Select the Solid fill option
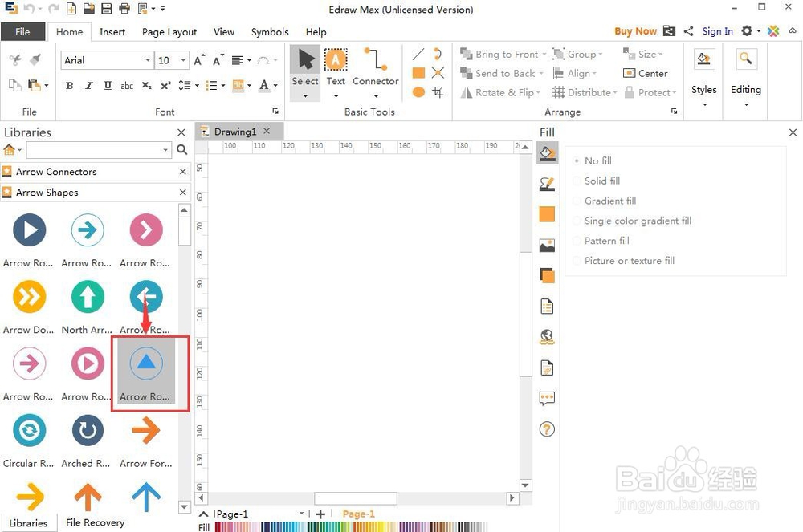The image size is (803, 532). click(597, 181)
